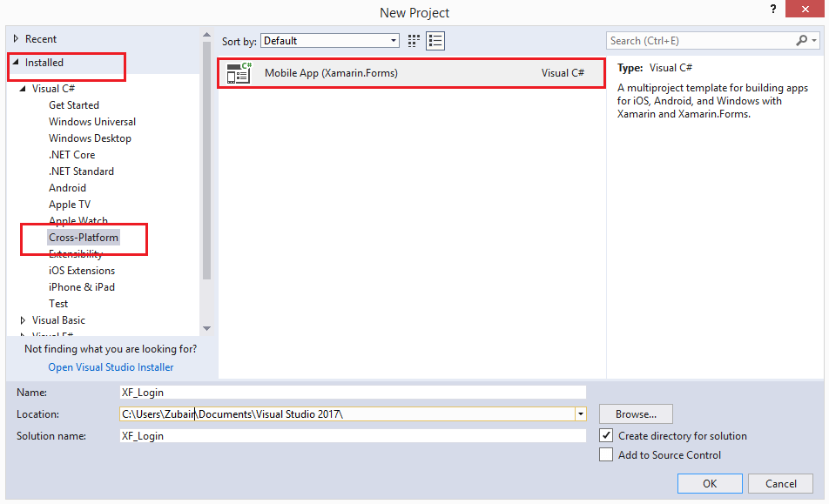Uncheck Create directory for solution
The image size is (829, 504).
pos(606,435)
